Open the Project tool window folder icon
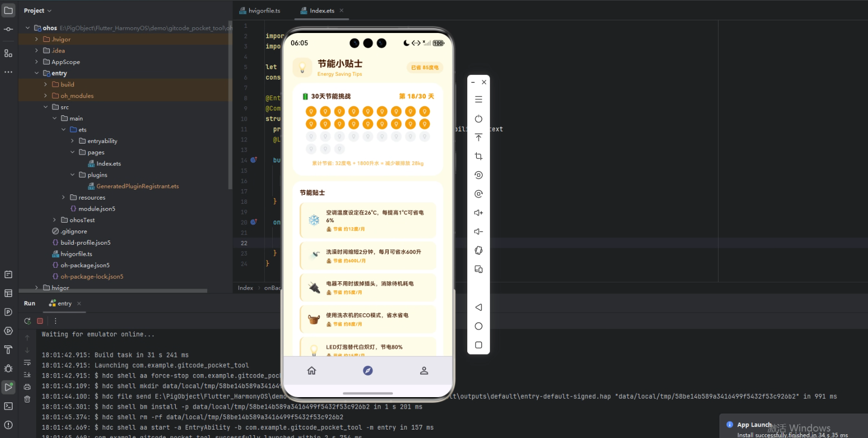This screenshot has height=438, width=868. 8,10
